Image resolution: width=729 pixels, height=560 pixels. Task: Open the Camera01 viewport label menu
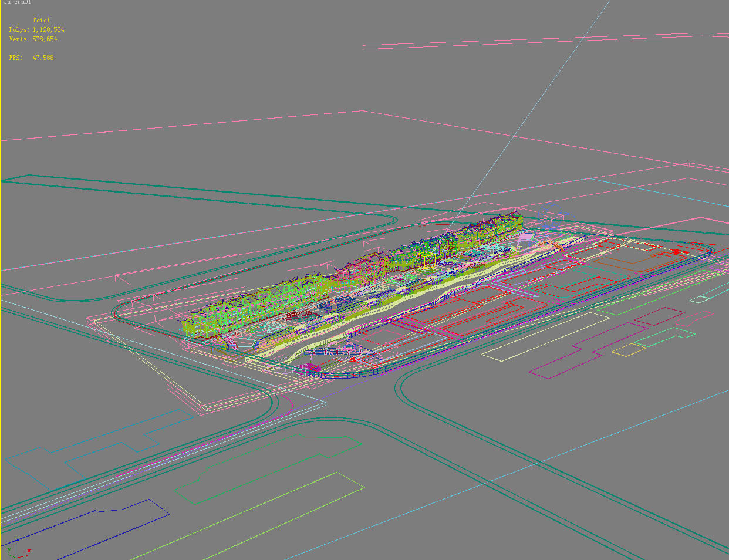click(x=16, y=2)
